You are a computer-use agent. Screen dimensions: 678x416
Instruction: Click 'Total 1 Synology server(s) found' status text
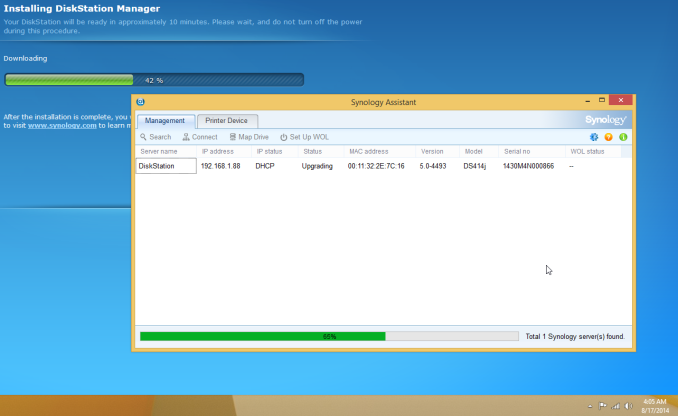click(575, 336)
